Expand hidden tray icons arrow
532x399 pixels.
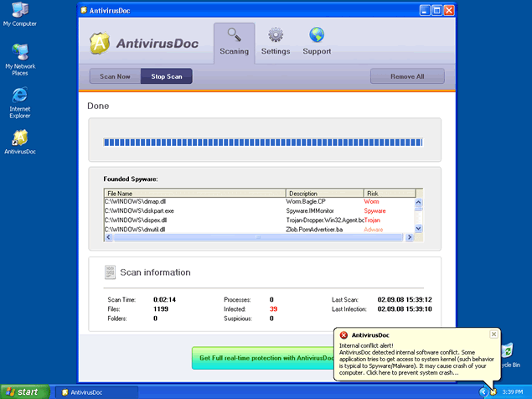pyautogui.click(x=483, y=391)
